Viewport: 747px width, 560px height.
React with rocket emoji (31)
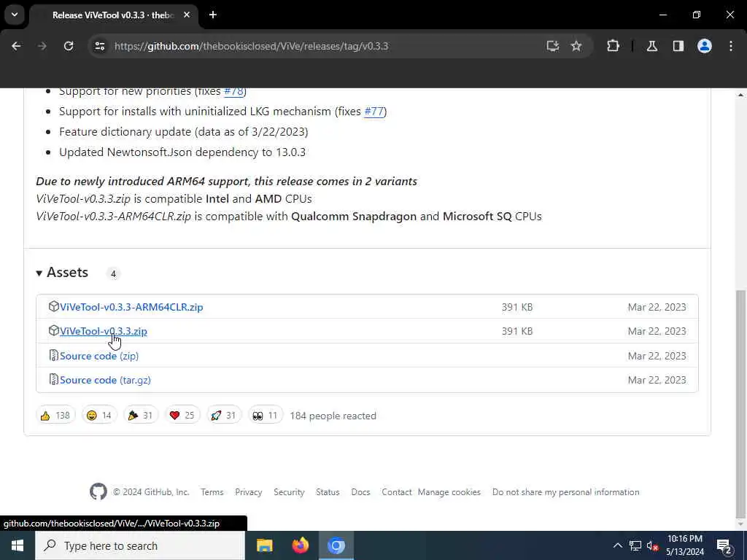point(223,416)
